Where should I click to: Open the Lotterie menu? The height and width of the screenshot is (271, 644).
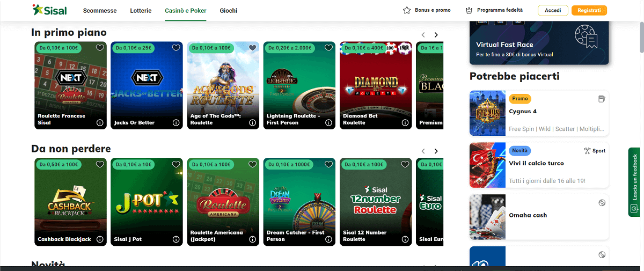point(141,11)
